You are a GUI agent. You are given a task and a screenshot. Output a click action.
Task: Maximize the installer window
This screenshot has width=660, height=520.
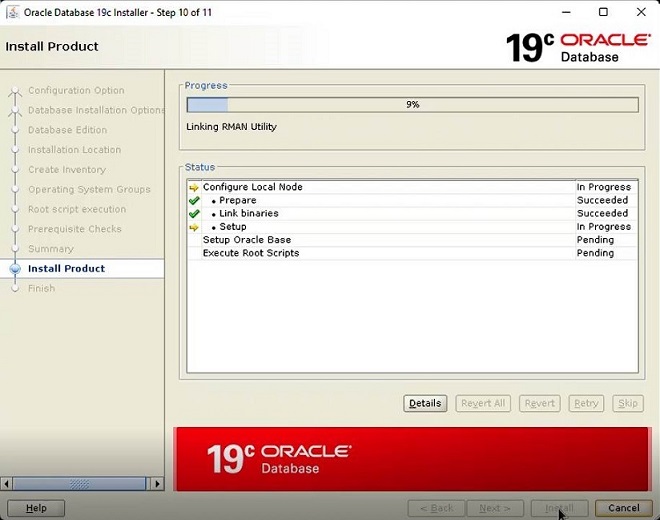(603, 12)
